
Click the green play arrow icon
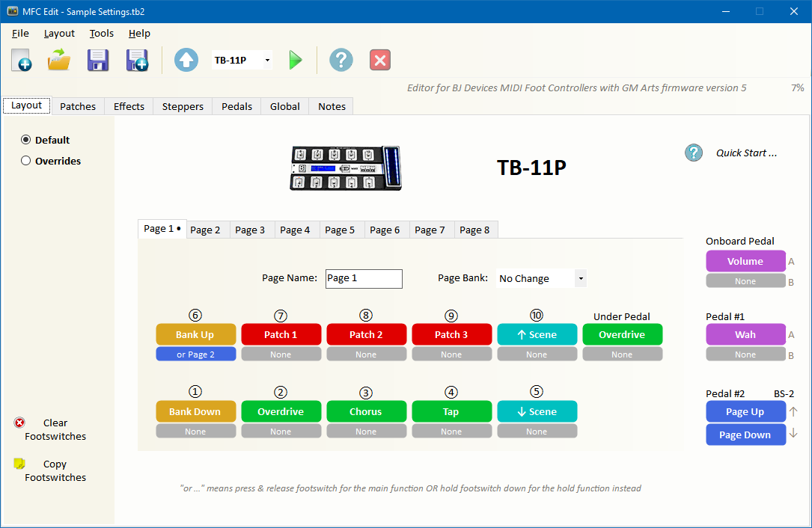296,60
